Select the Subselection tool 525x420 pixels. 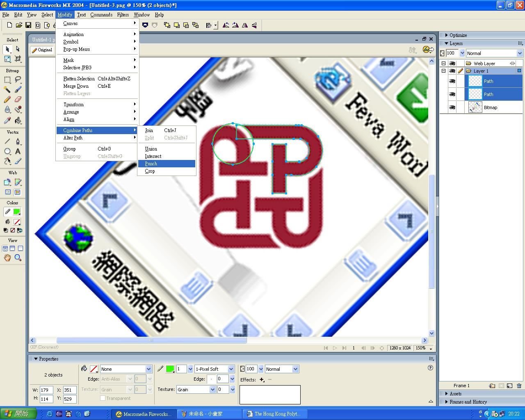coord(18,49)
